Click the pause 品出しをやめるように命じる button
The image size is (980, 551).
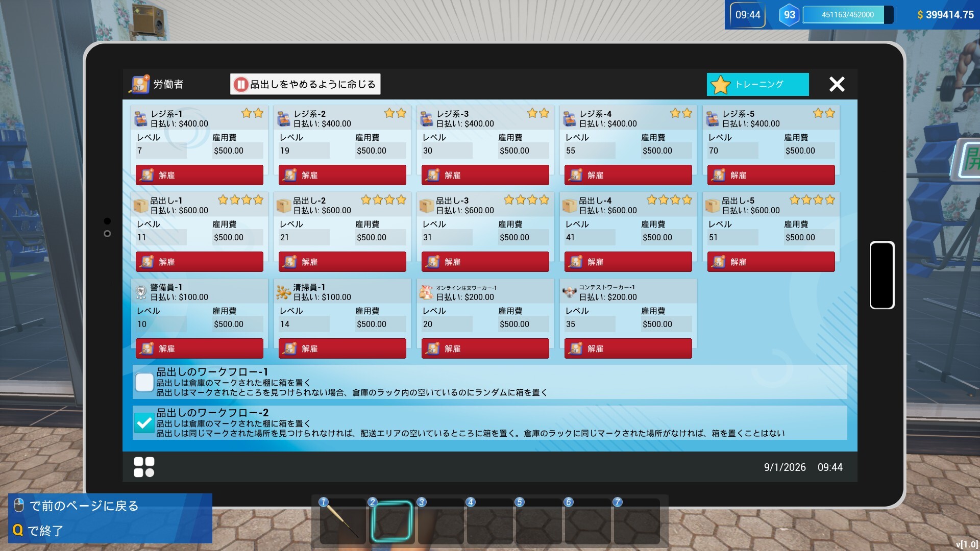click(x=305, y=84)
